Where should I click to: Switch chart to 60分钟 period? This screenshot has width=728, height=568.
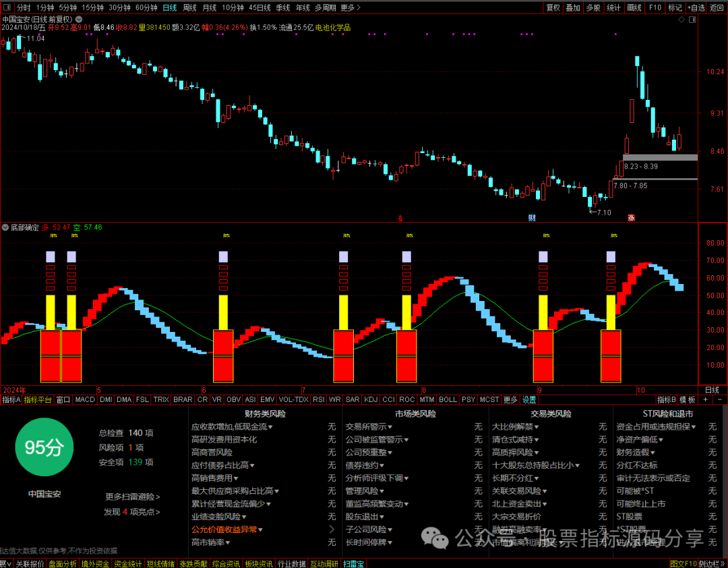pos(146,8)
